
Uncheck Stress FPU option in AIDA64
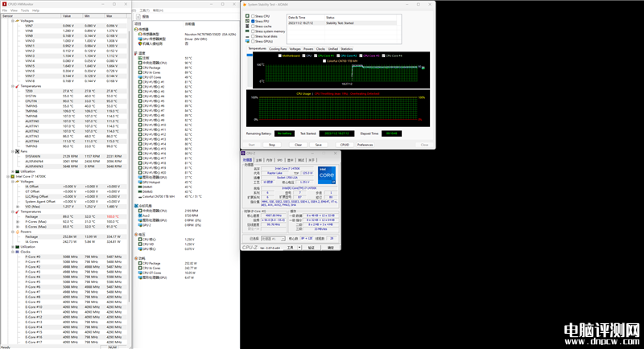click(253, 21)
